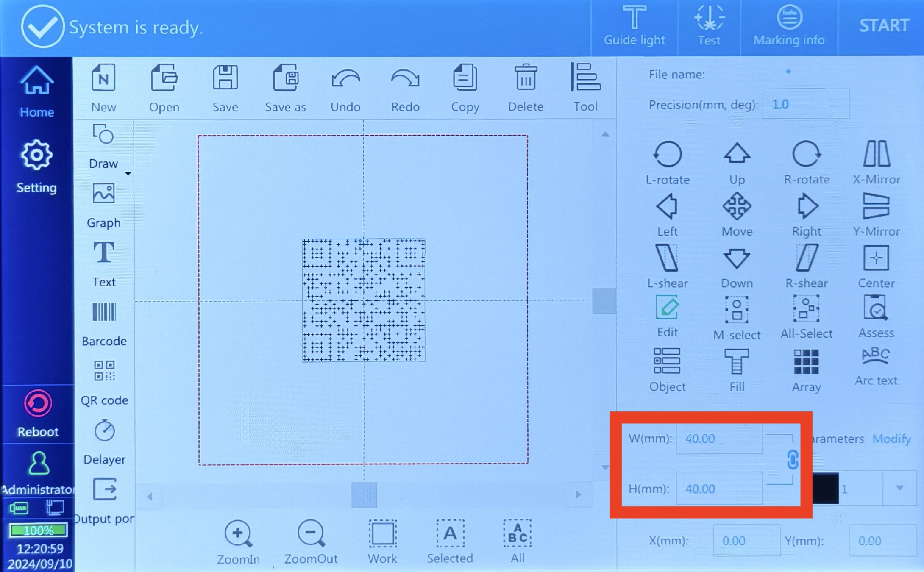Insert a Delayer object
This screenshot has height=572, width=924.
tap(104, 442)
